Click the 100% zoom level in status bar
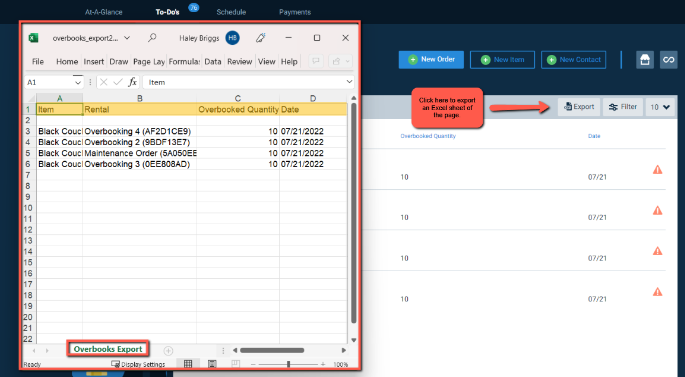The width and height of the screenshot is (685, 377). coord(341,364)
